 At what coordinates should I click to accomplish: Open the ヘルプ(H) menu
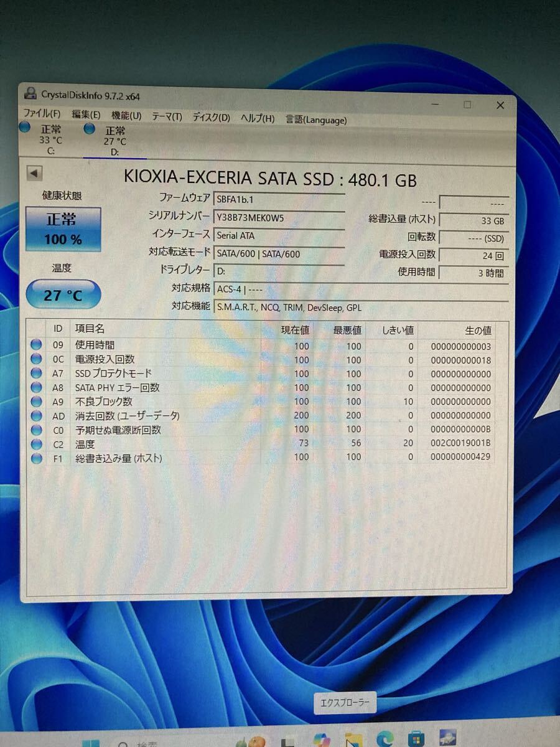(x=258, y=118)
